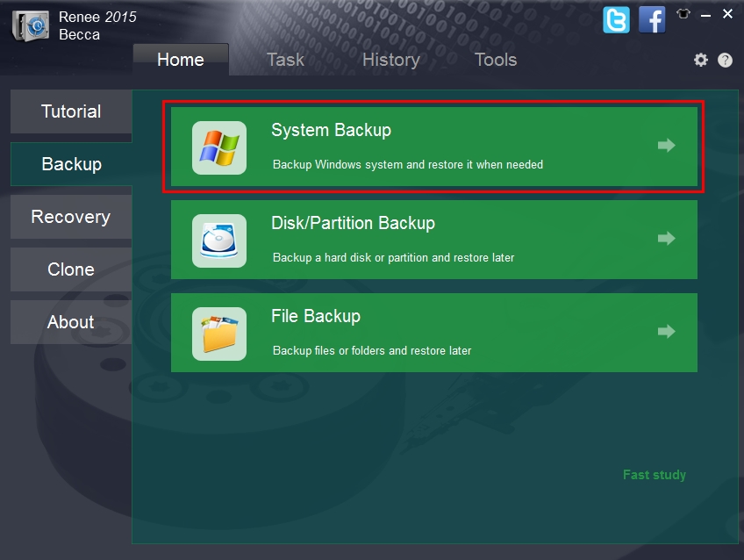The image size is (744, 560).
Task: Click the Help question mark icon
Action: tap(723, 60)
